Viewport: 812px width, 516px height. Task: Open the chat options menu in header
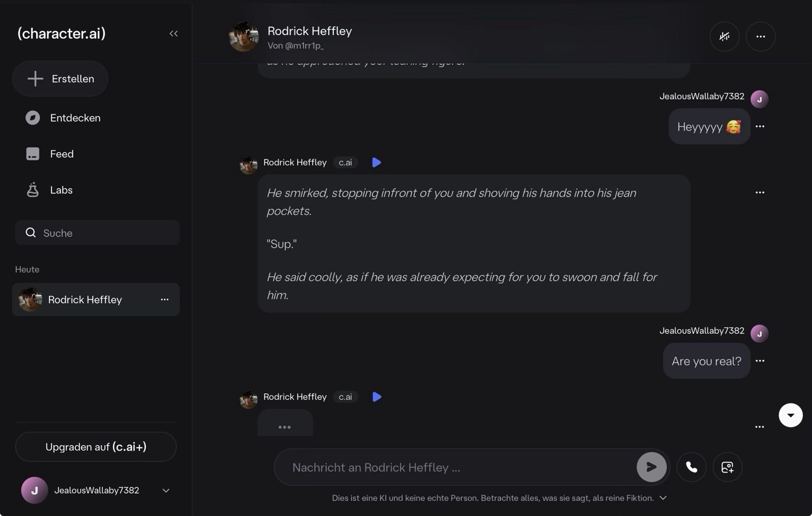(x=761, y=37)
